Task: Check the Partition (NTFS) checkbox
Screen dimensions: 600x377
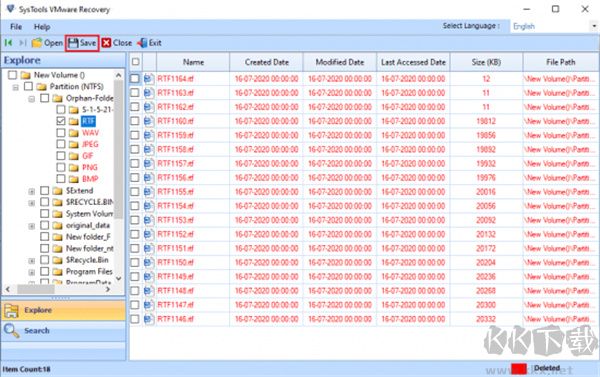Action: 29,86
